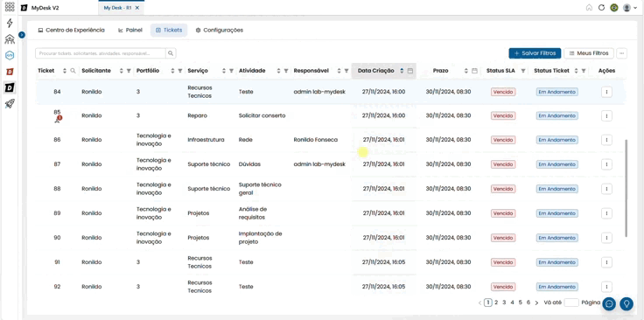The height and width of the screenshot is (320, 644).
Task: Go to page 2 of pagination
Action: click(496, 303)
